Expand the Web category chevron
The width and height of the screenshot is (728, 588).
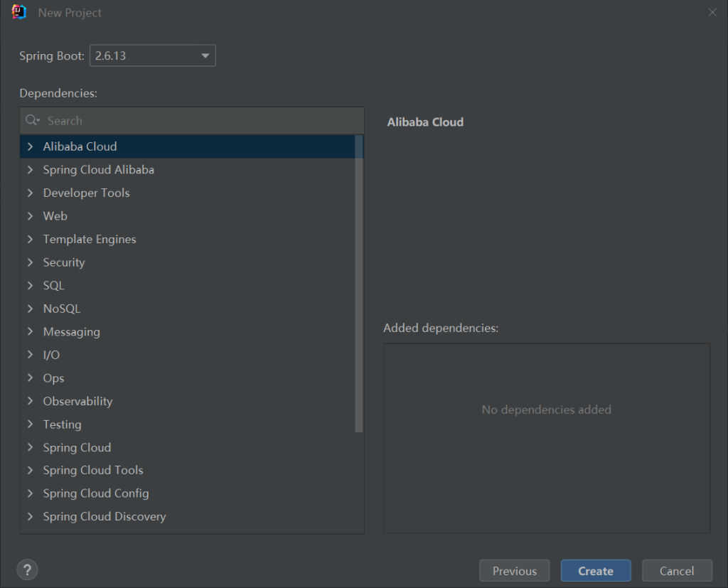click(30, 216)
